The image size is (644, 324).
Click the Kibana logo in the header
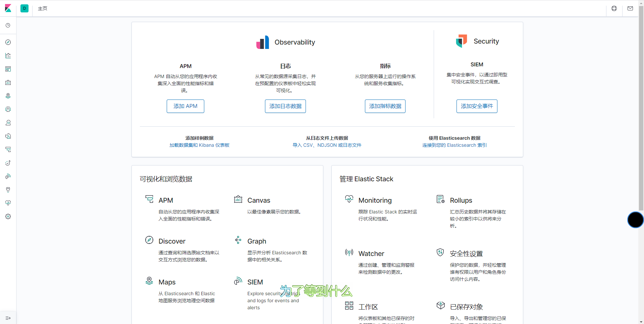(x=8, y=8)
